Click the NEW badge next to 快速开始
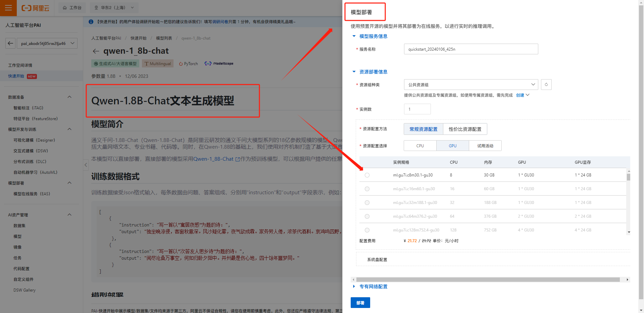The image size is (644, 313). click(x=32, y=76)
